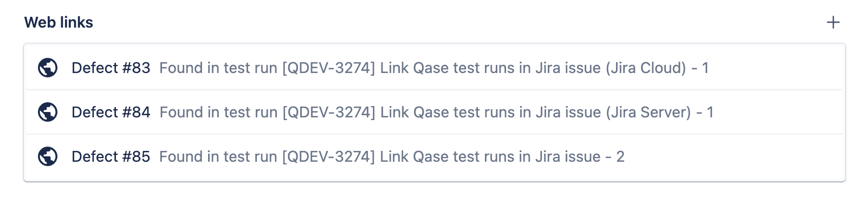Open the Defect #84 web link
868x198 pixels.
(111, 112)
